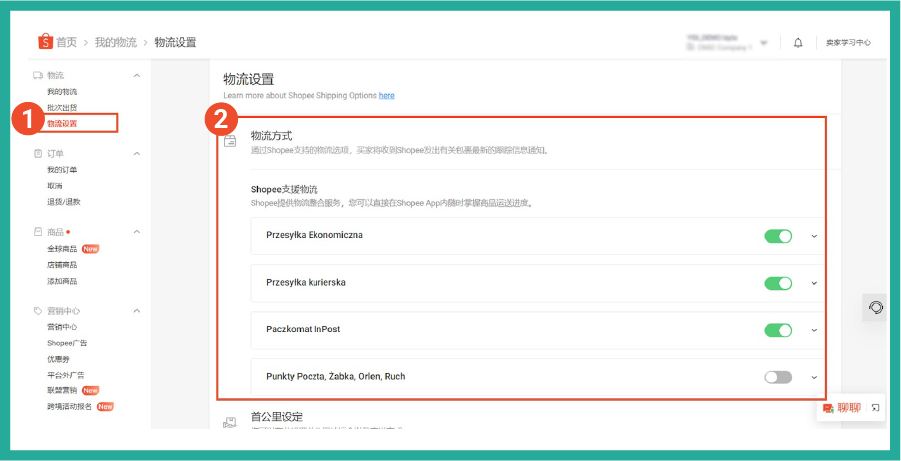Open the account dropdown arrow in header

764,43
